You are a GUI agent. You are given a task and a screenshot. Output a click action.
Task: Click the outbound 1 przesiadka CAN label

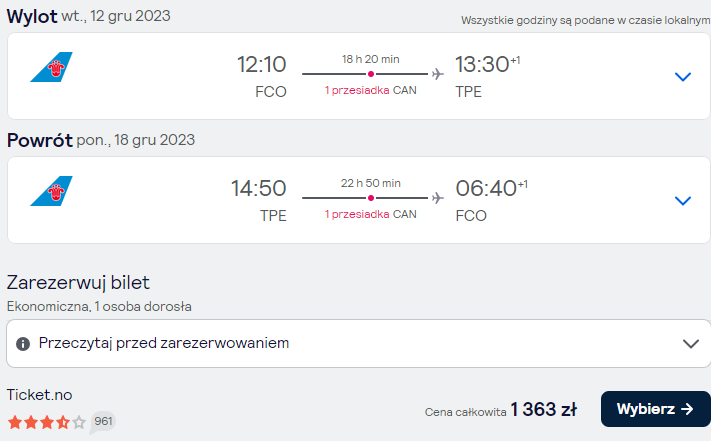coord(370,90)
